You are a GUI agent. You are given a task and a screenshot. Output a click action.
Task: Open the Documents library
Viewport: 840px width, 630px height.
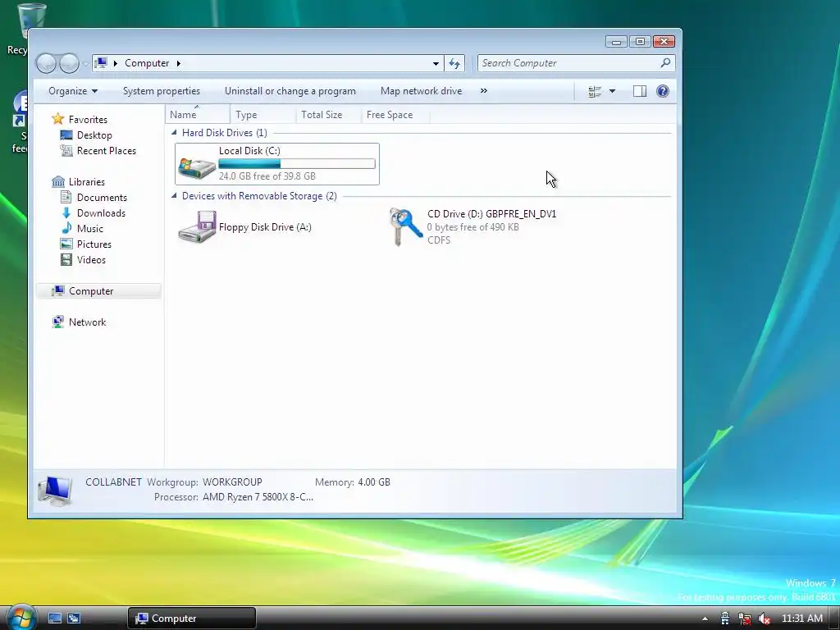(x=102, y=197)
